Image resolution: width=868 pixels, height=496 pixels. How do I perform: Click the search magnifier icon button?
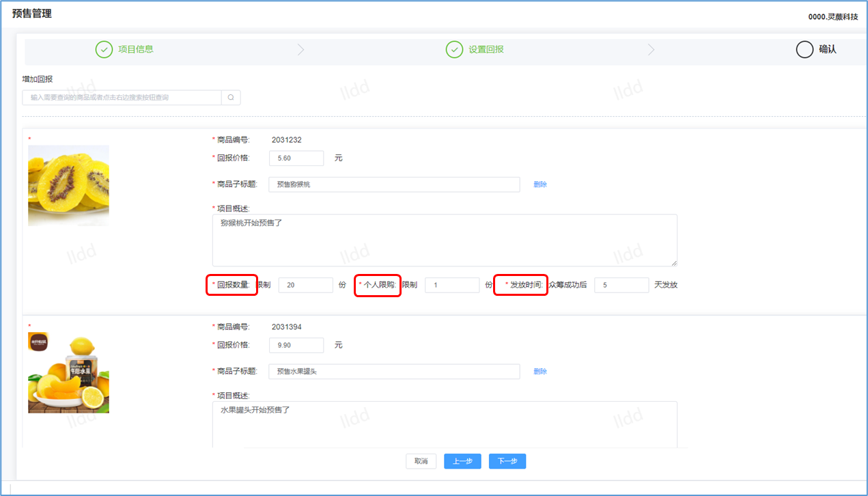[231, 98]
